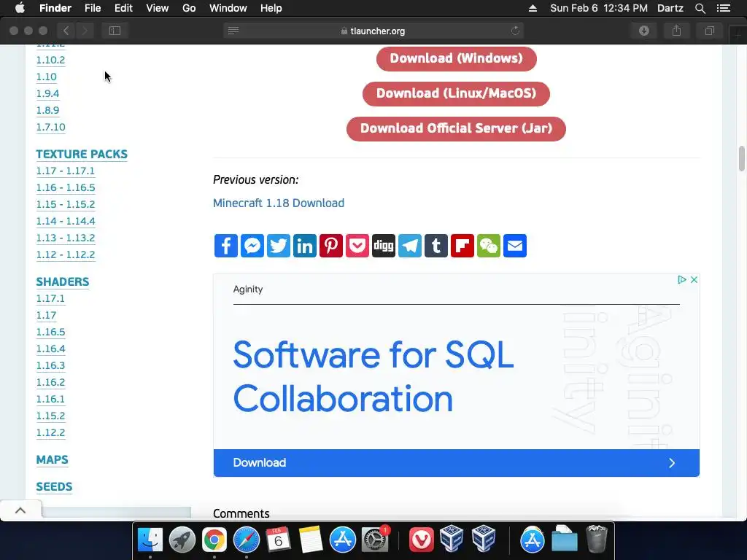Open the AdChoices triangle icon

pyautogui.click(x=682, y=279)
